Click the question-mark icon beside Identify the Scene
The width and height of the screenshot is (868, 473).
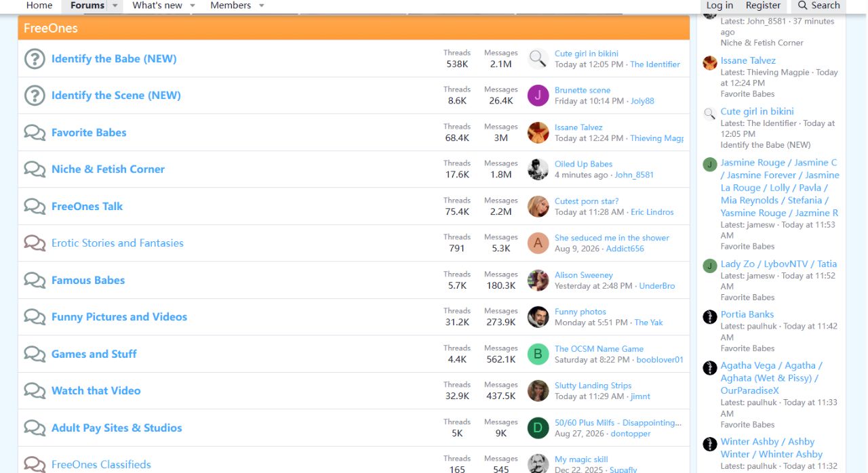coord(35,96)
